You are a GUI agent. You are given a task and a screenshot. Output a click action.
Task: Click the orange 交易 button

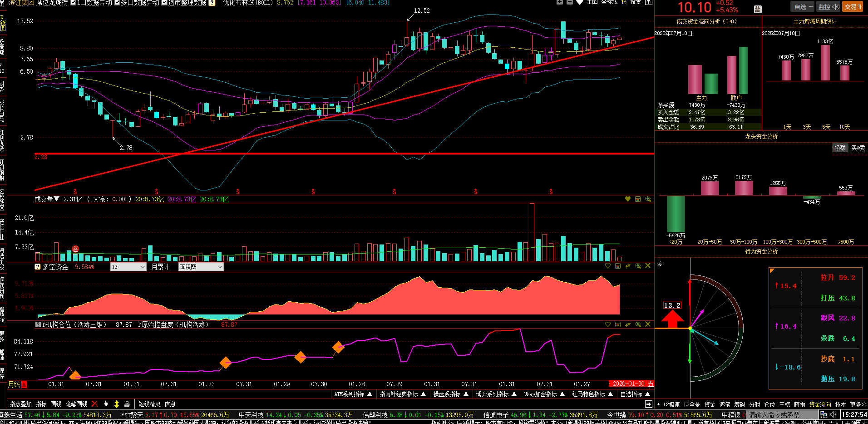point(853,7)
